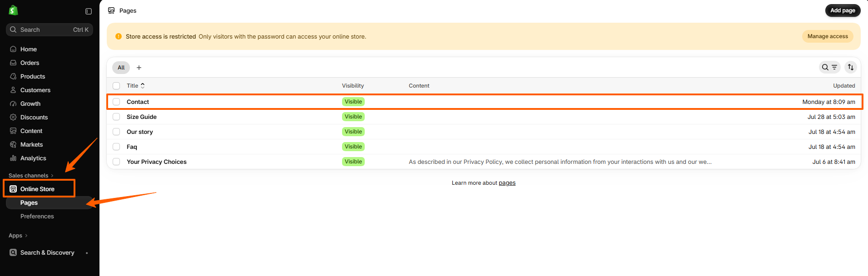Screen dimensions: 868x276
Task: Click the Orders inbox icon
Action: pos(13,63)
